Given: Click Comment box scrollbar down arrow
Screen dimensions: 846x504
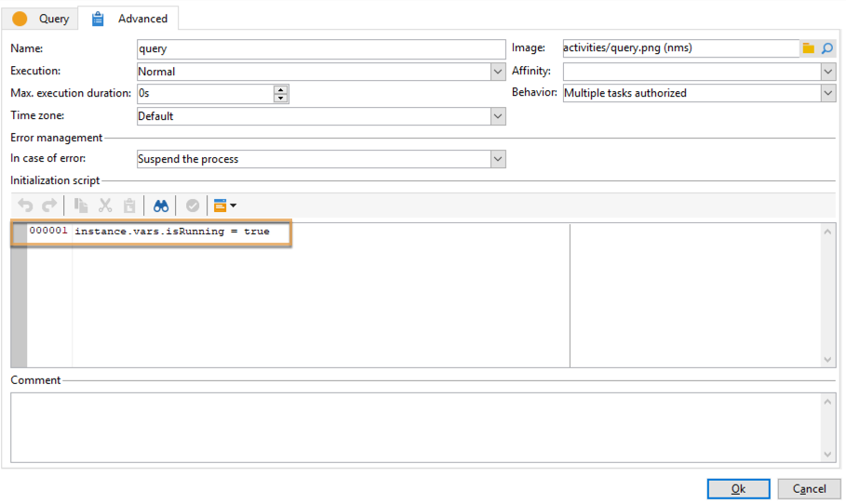Looking at the screenshot, I should (827, 455).
